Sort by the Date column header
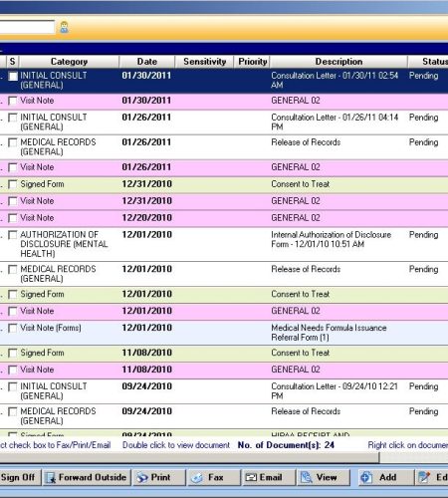Screen dimensions: 448x498 (x=147, y=62)
